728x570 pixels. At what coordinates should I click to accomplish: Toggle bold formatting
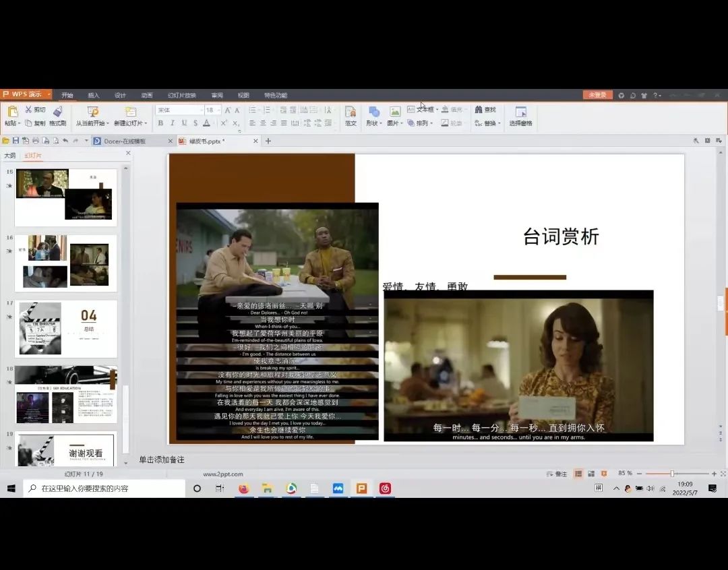[160, 123]
